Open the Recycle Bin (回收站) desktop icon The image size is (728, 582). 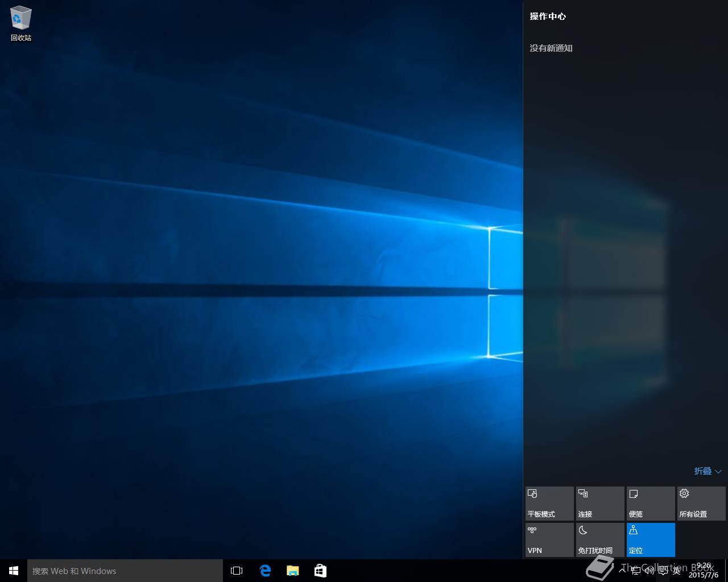pyautogui.click(x=21, y=24)
